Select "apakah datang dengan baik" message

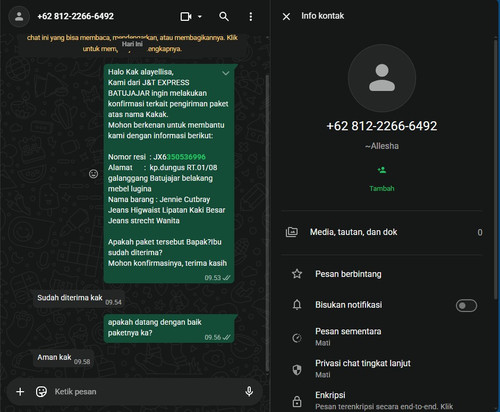coord(169,328)
